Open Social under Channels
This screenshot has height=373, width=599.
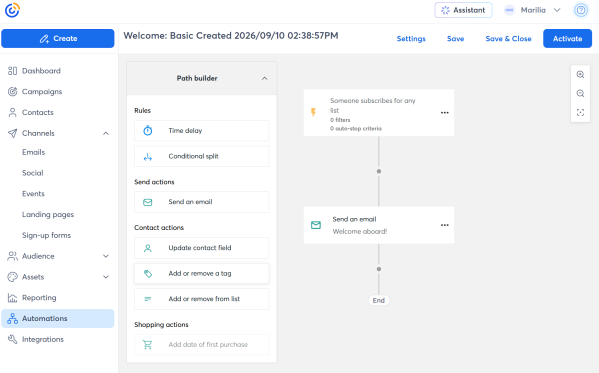[32, 173]
